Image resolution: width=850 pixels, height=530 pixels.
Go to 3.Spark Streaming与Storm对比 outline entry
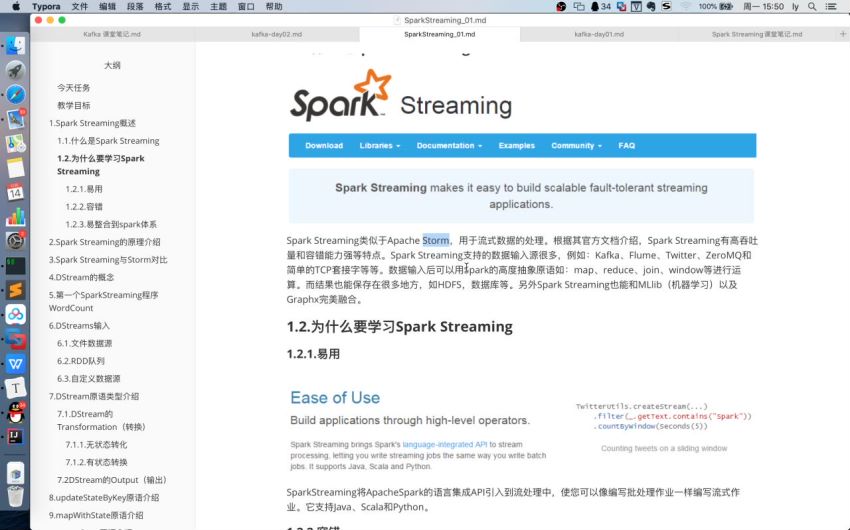[x=108, y=260]
